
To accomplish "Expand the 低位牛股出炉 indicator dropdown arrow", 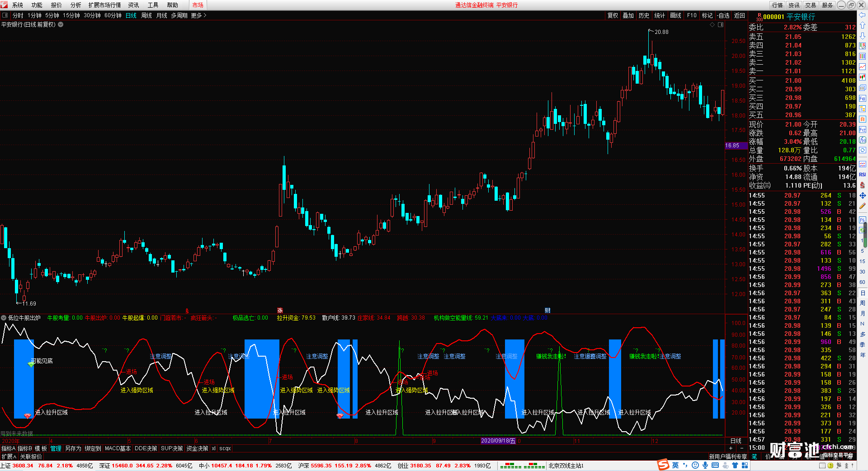I will tap(4, 318).
